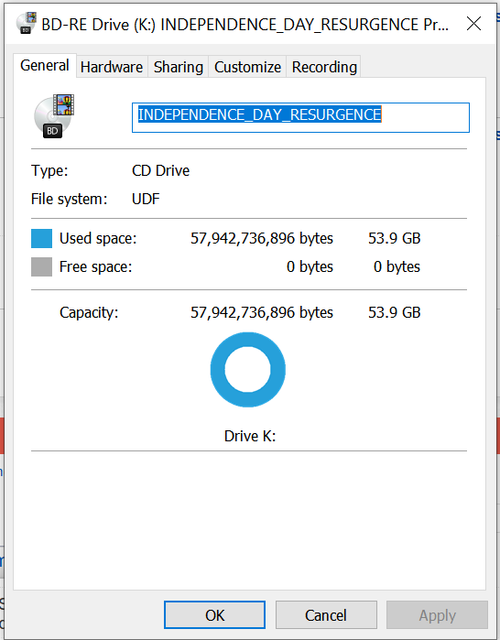Click the Used space byte count
The height and width of the screenshot is (640, 500).
click(262, 238)
